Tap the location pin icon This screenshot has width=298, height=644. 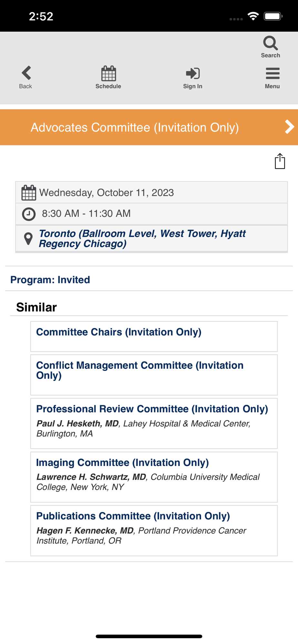(28, 239)
